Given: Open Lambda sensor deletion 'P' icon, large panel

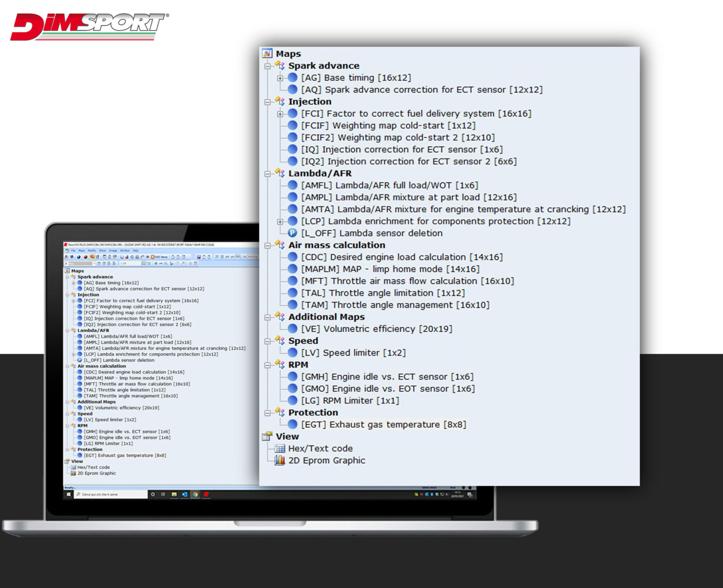Looking at the screenshot, I should (x=293, y=233).
